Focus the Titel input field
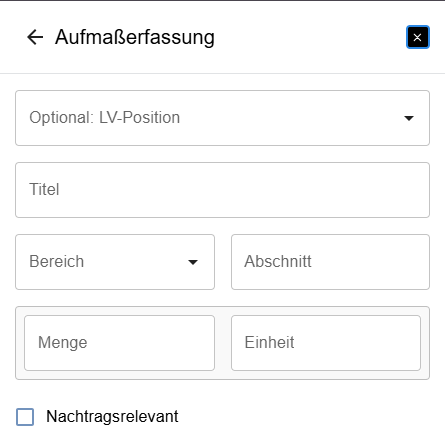This screenshot has width=445, height=441. tap(222, 190)
